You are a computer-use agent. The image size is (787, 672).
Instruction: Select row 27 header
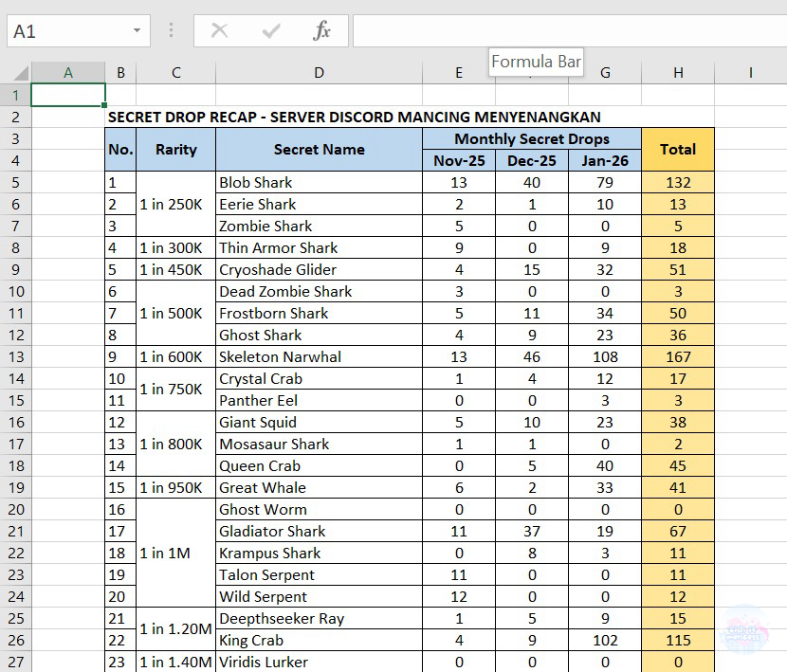click(15, 662)
